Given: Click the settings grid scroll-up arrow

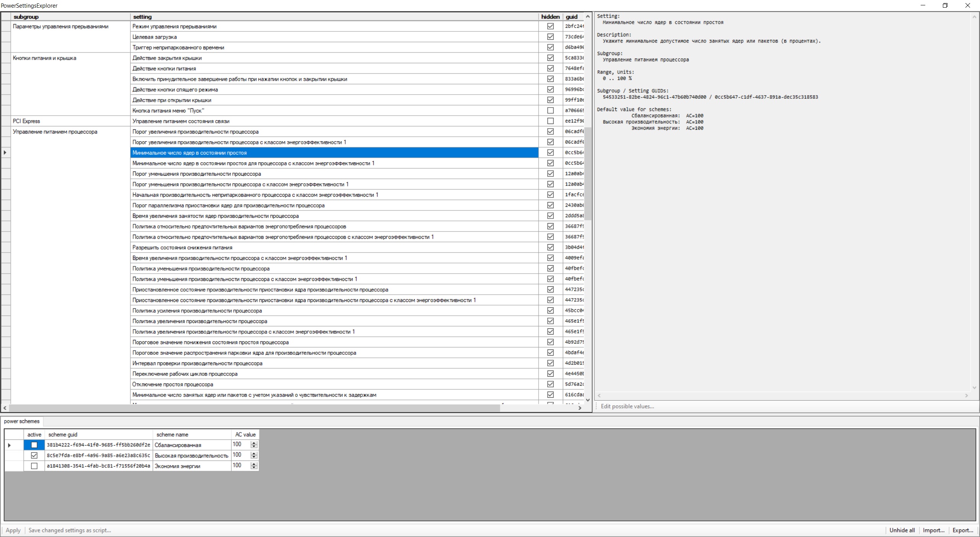Looking at the screenshot, I should (588, 16).
